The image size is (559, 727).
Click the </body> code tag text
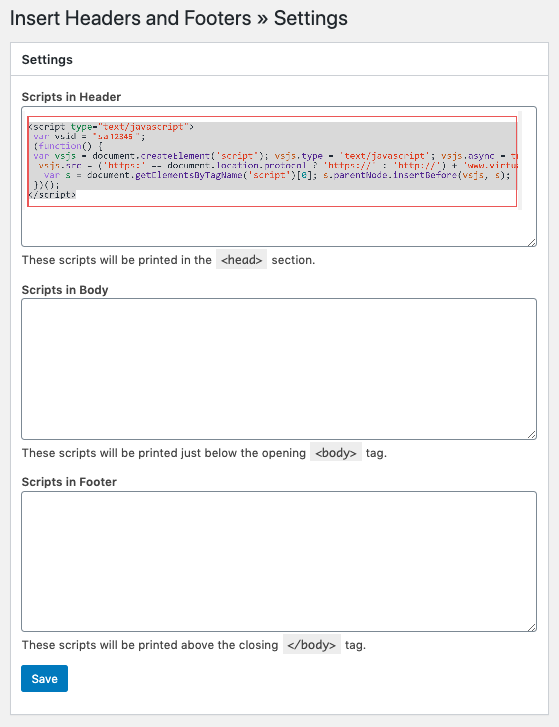312,645
